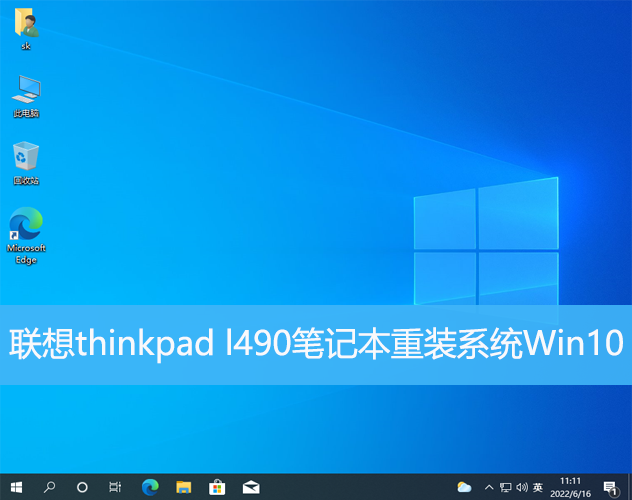Open Cortana circle icon on taskbar
Screen dimensions: 632x500
click(82, 487)
